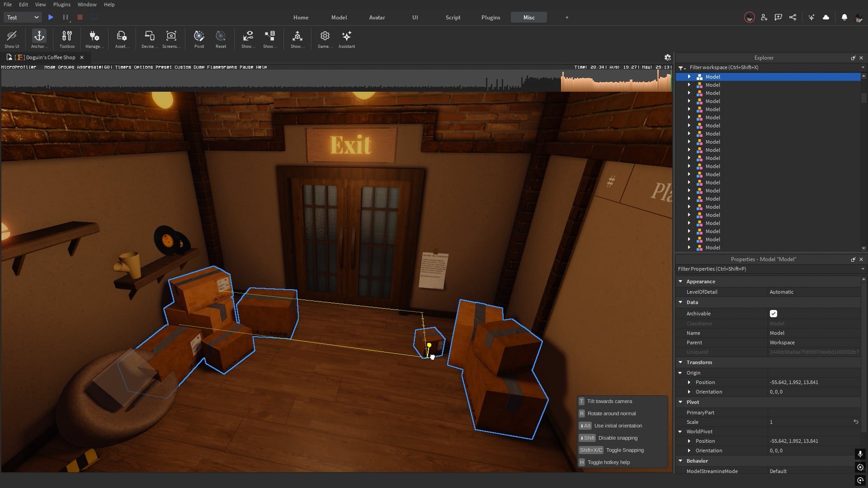Open the Toolbox panel

[67, 39]
